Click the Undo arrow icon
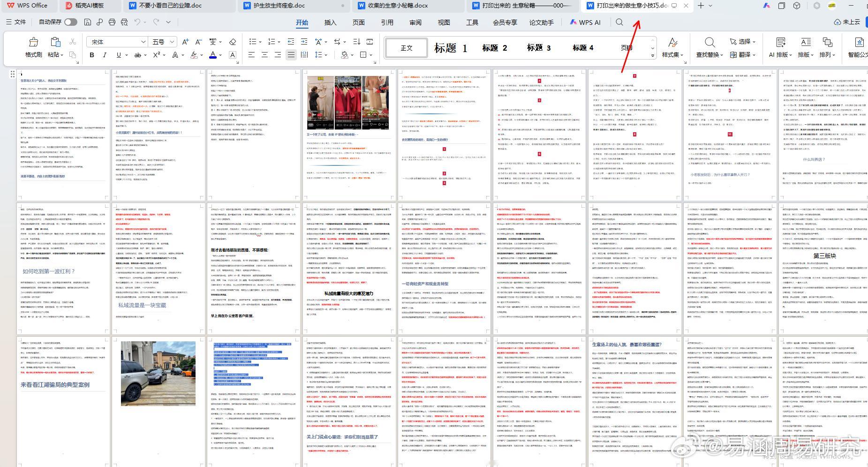 [137, 22]
